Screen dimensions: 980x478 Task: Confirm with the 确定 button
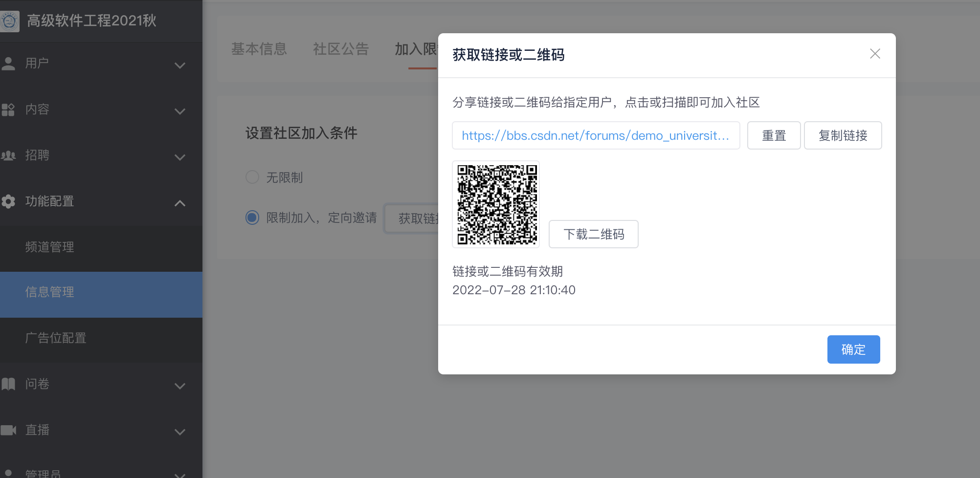click(853, 349)
